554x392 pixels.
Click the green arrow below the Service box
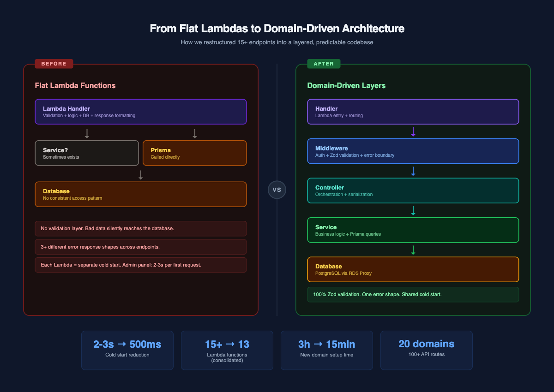tap(413, 250)
